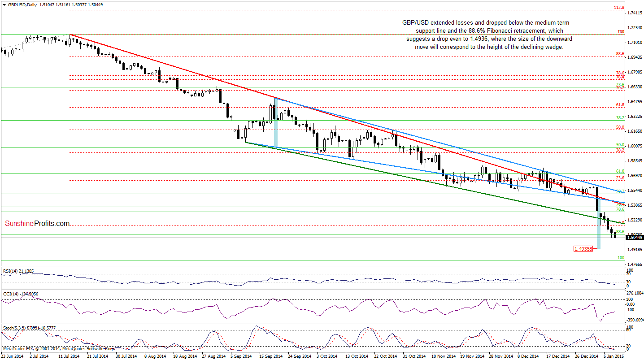The width and height of the screenshot is (644, 360).
Task: Click the current price tag 1.50449
Action: [635, 238]
